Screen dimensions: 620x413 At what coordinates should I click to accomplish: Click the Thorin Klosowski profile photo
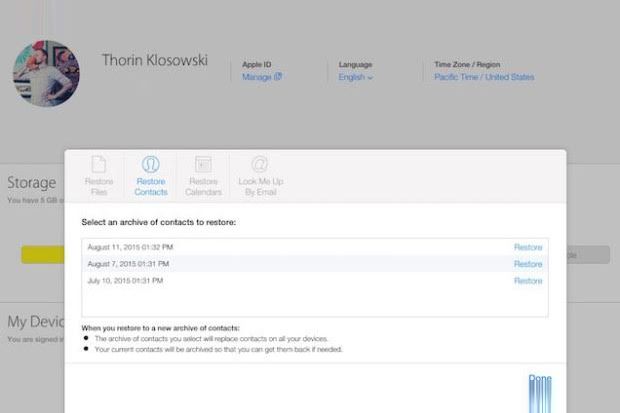46,74
